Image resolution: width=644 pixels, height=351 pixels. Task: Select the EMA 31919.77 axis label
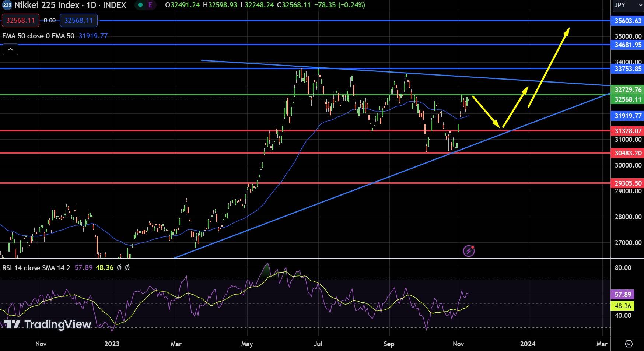627,116
